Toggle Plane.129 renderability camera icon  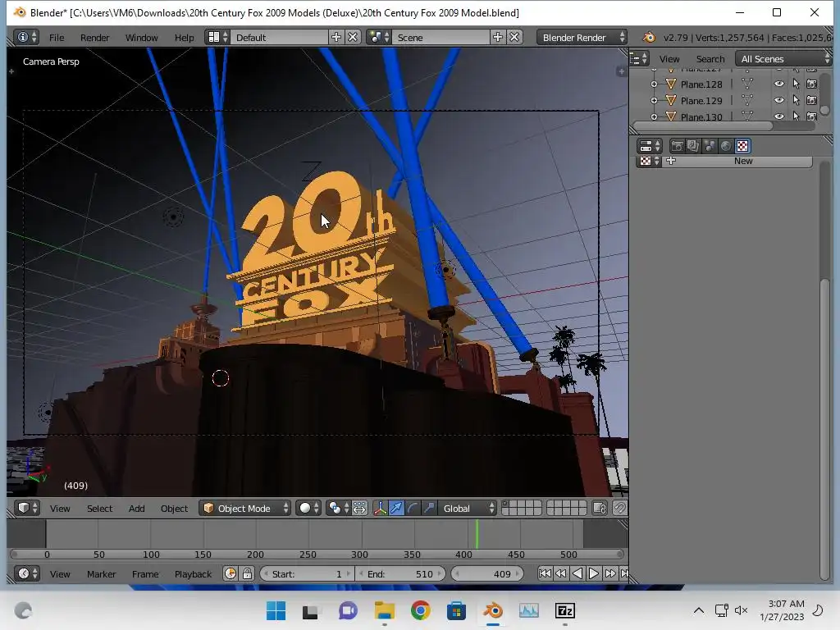812,100
